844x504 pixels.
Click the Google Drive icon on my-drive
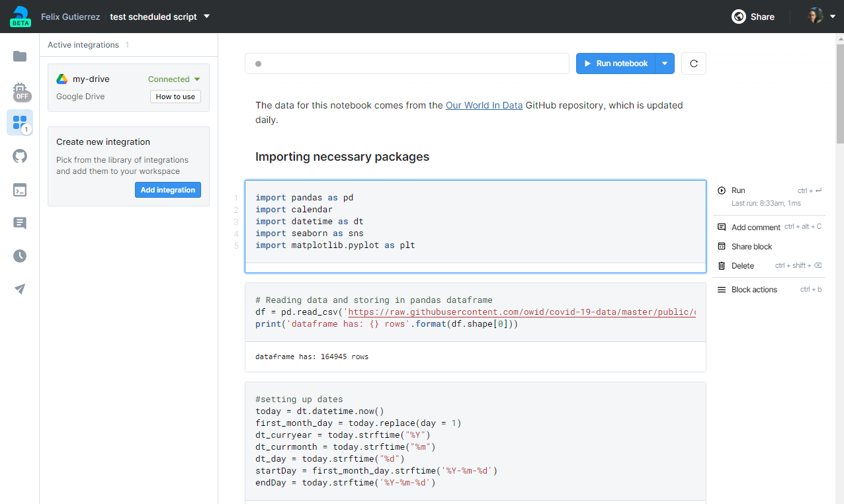pos(62,79)
